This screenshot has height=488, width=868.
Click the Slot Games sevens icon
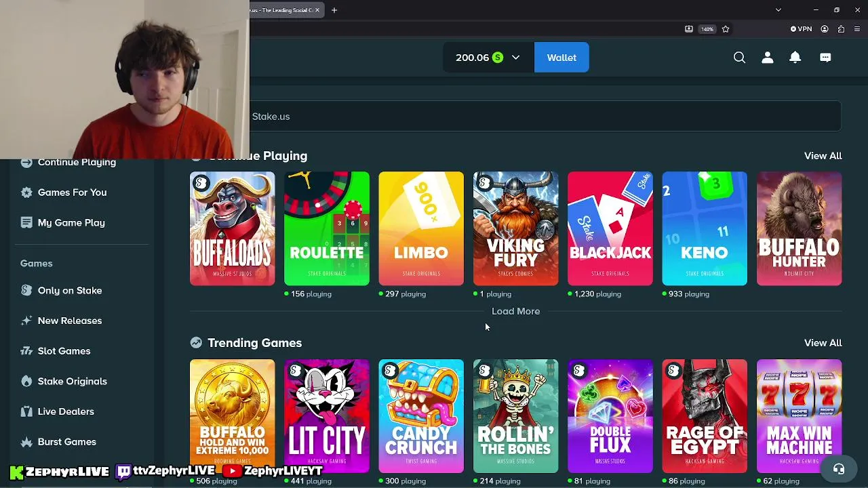click(x=26, y=351)
